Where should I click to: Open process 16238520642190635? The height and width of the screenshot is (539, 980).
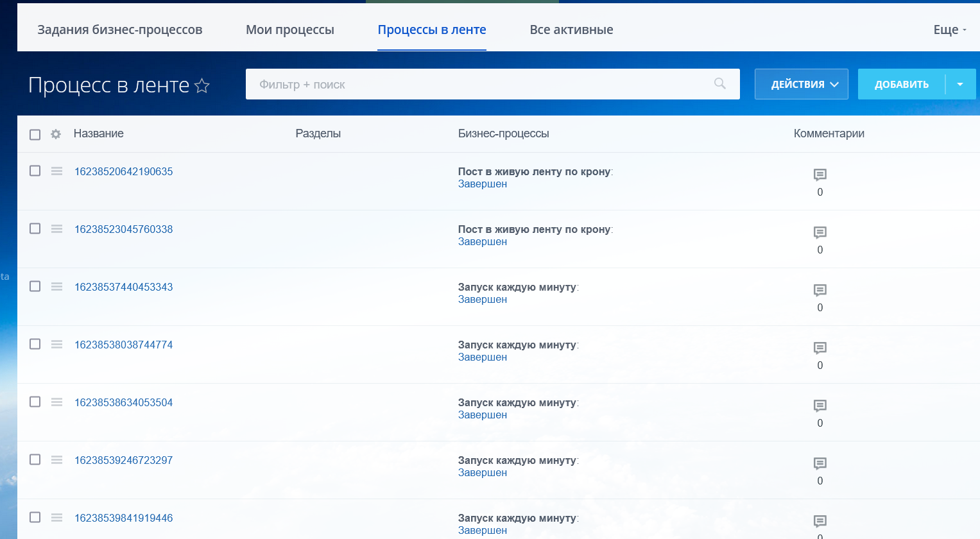124,171
